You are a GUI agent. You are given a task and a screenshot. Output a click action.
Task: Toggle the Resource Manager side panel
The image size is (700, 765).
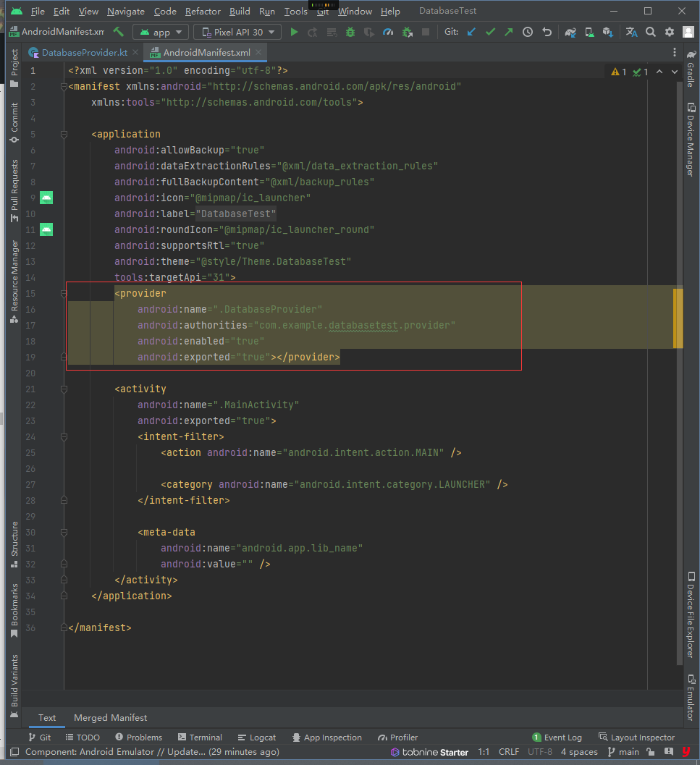[14, 281]
